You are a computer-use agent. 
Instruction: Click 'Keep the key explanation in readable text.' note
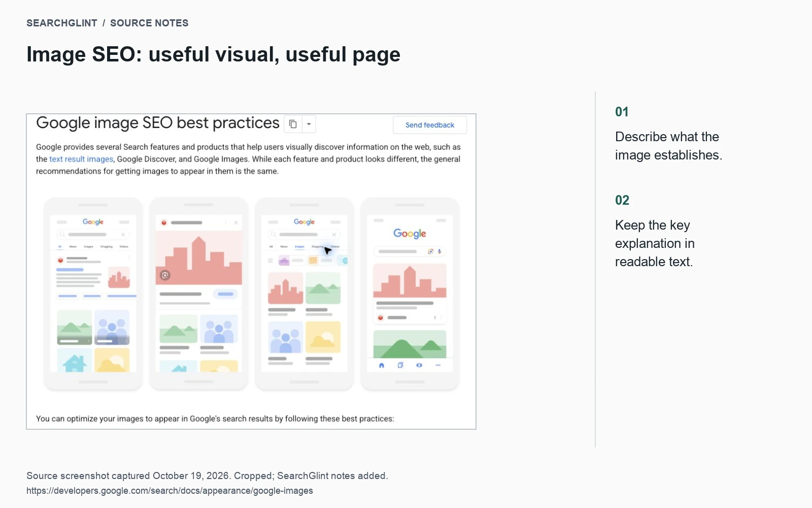(655, 243)
